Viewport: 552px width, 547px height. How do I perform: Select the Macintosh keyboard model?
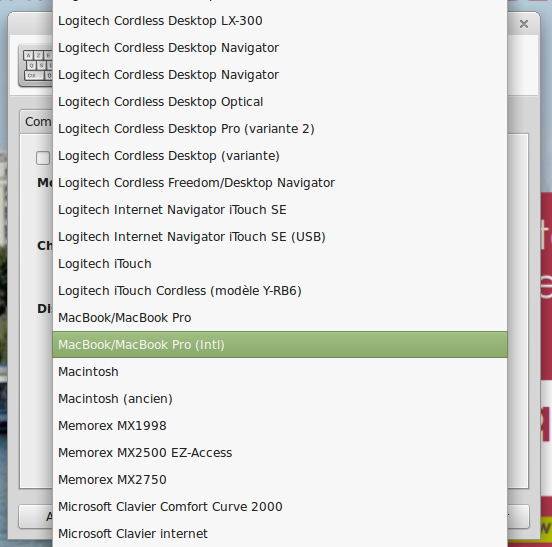280,372
